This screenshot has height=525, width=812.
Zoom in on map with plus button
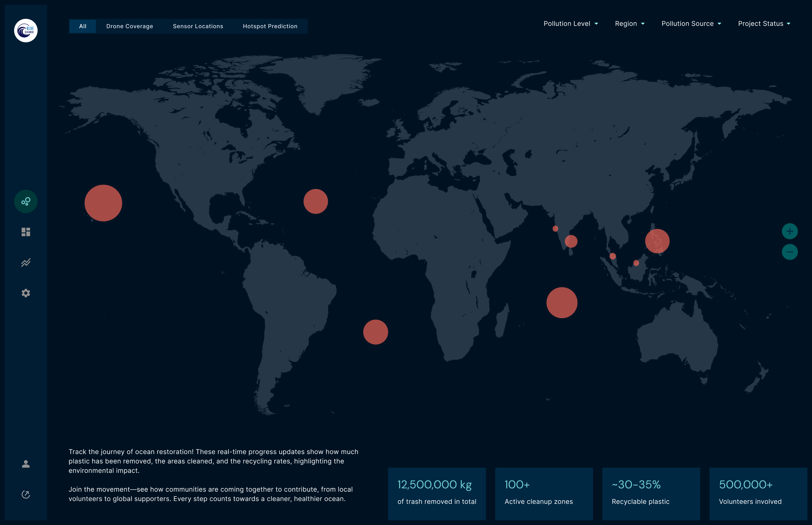(790, 232)
